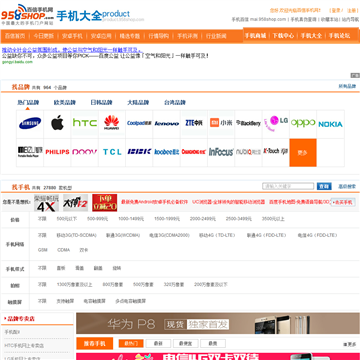
Task: Select the LG brand logo
Action: pyautogui.click(x=276, y=123)
